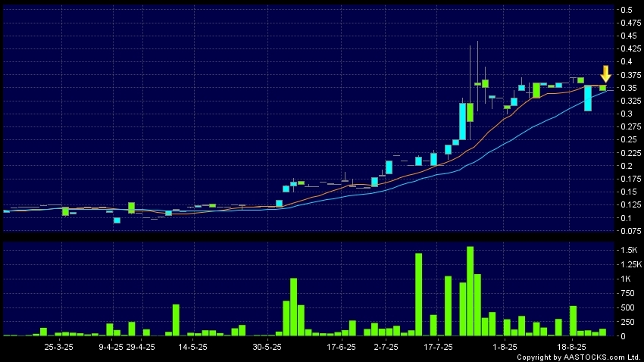Click the second-tallest volume bar, just left of 17-7-25
The height and width of the screenshot is (362, 644).
pyautogui.click(x=418, y=295)
